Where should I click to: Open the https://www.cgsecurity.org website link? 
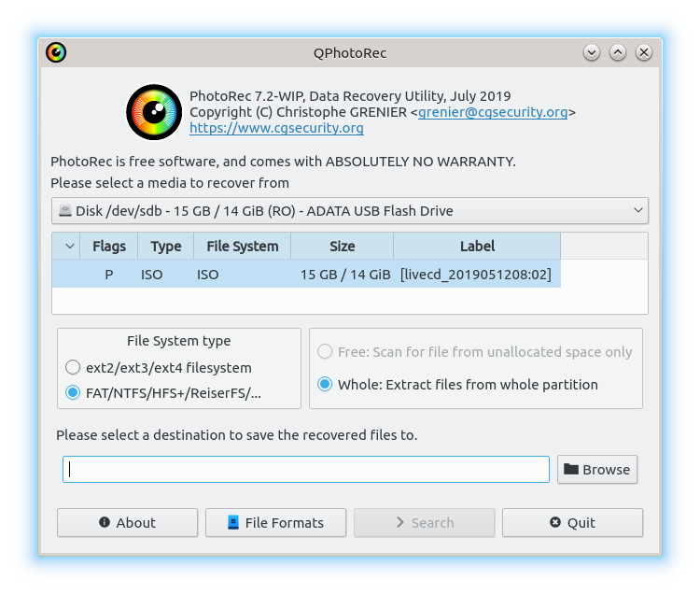click(x=276, y=128)
